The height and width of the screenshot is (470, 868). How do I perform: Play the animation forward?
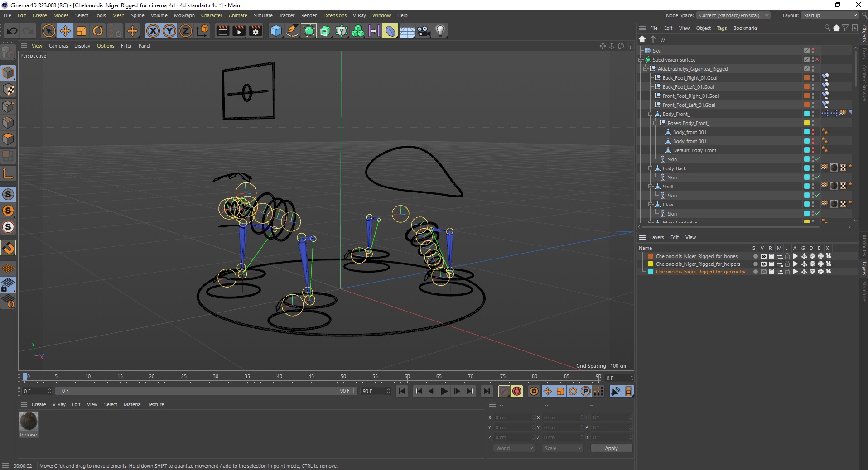coord(444,391)
